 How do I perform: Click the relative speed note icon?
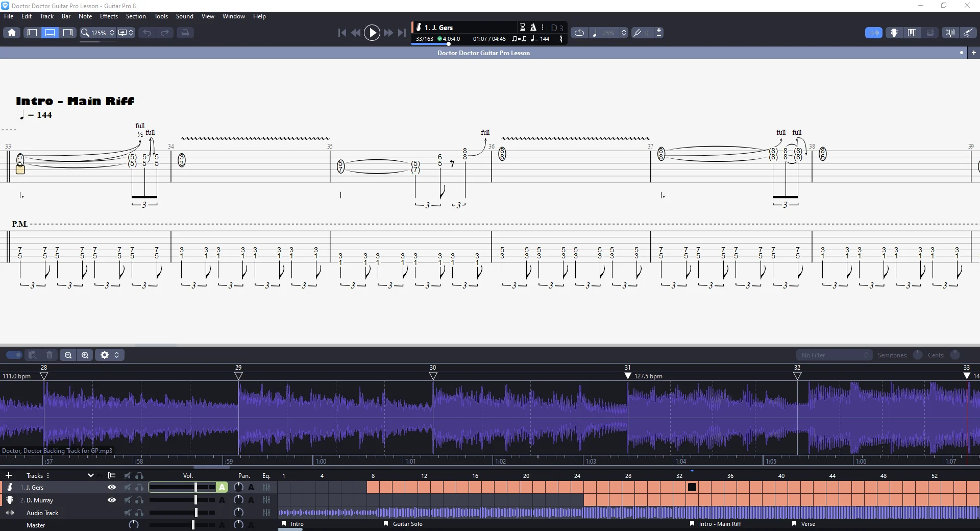click(595, 33)
